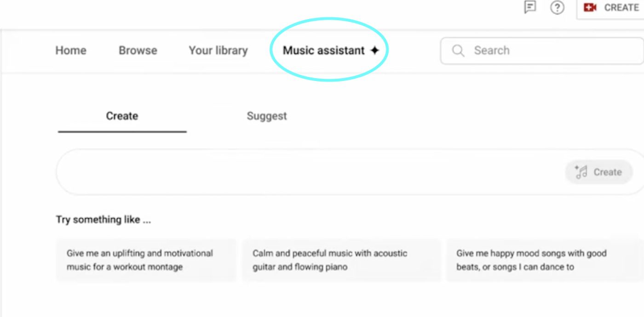Open the Browse section
The width and height of the screenshot is (644, 317).
[138, 51]
